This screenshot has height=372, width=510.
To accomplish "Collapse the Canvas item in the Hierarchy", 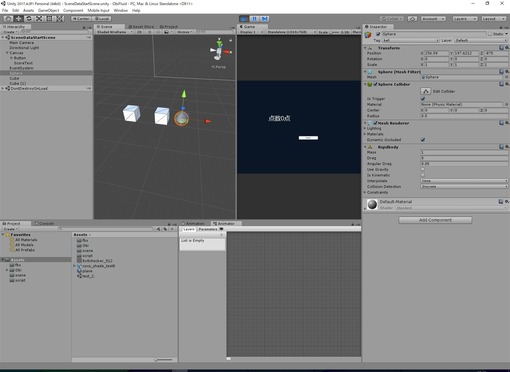I will tap(7, 53).
